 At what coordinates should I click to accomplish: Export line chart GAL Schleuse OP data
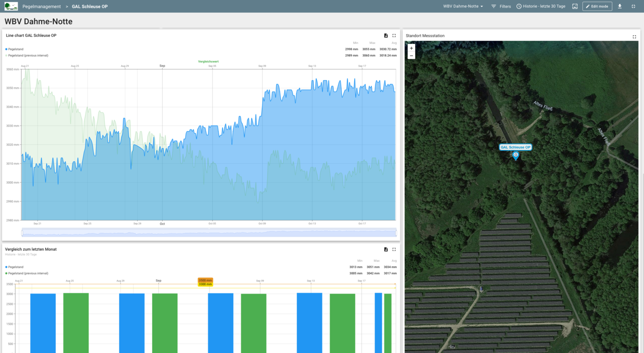point(386,36)
